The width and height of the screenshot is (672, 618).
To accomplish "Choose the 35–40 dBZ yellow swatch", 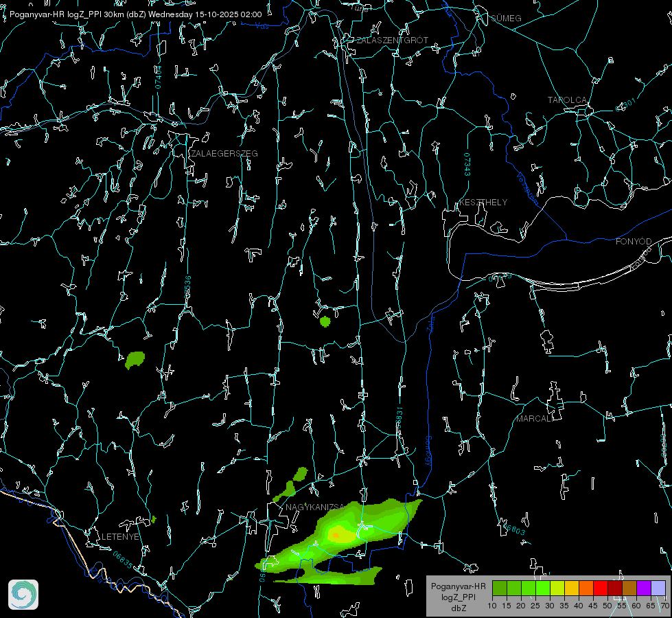I will 572,588.
